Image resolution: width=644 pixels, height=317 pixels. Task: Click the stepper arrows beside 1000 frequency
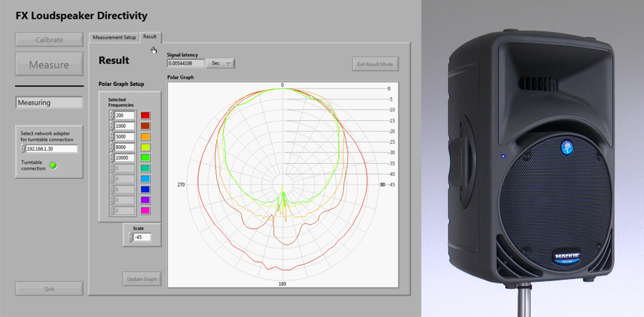pos(111,126)
